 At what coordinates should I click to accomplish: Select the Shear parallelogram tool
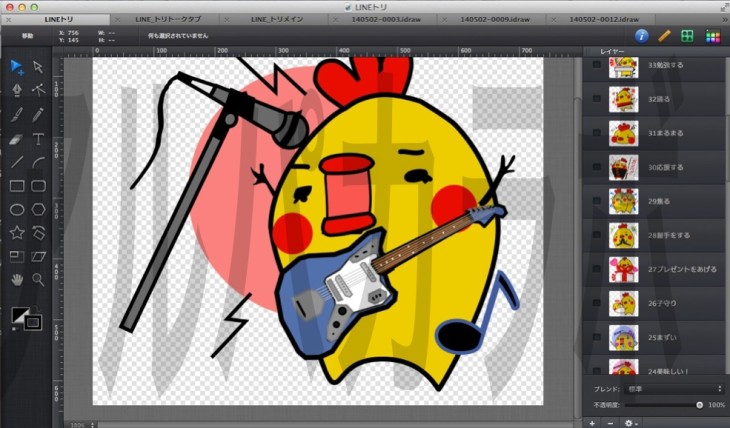[38, 256]
